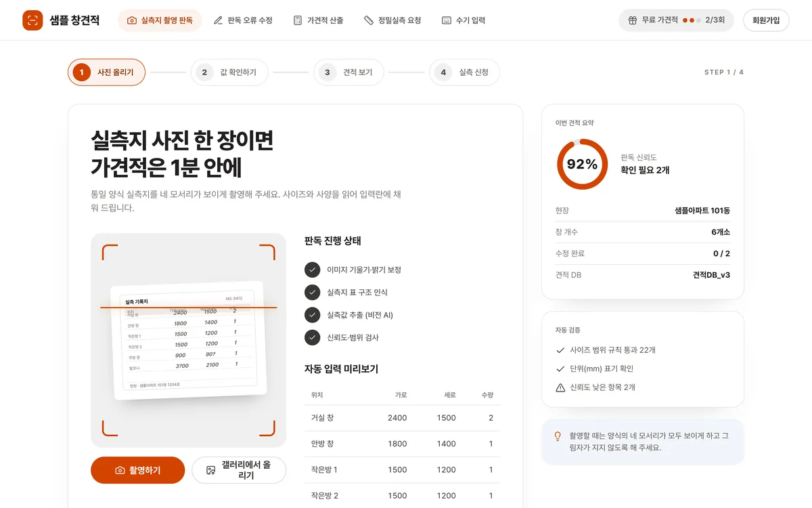Click the keyboard icon in 수기 입력 tab
This screenshot has height=508, width=812.
click(x=447, y=20)
